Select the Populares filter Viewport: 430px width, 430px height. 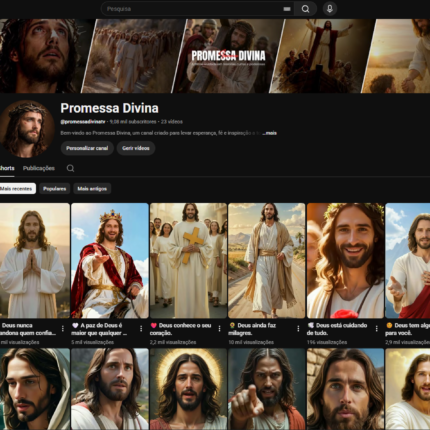[x=54, y=189]
